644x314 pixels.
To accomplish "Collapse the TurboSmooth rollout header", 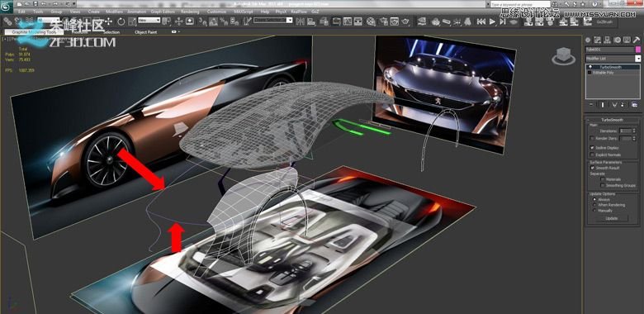I will coord(612,120).
